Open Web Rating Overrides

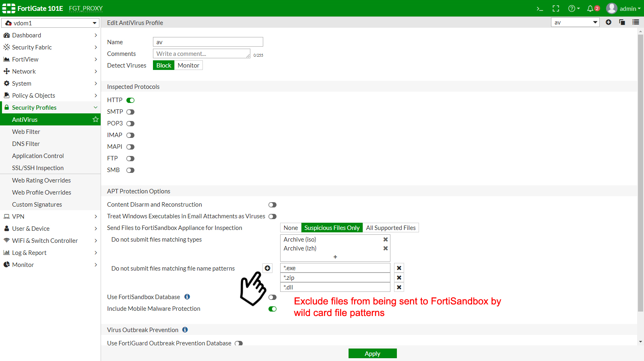(50, 180)
